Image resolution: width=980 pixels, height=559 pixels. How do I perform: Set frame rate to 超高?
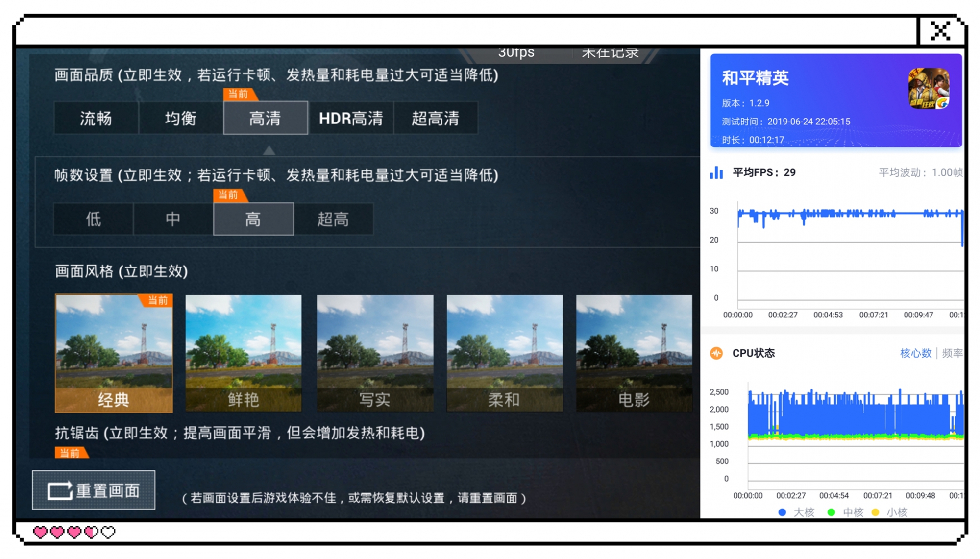[x=333, y=219]
